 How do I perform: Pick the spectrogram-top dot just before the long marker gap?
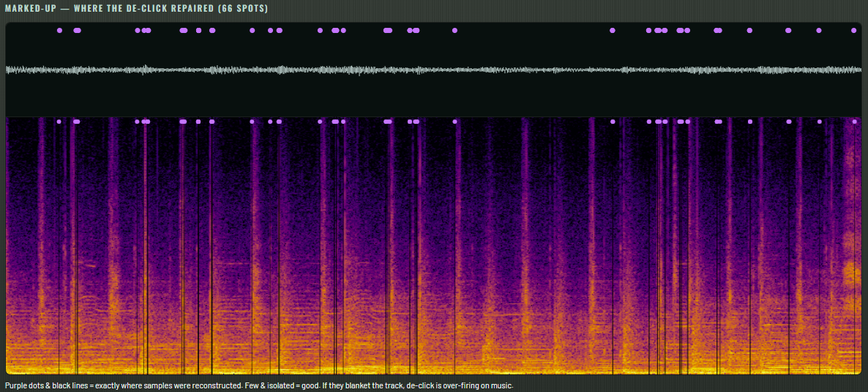pyautogui.click(x=455, y=122)
